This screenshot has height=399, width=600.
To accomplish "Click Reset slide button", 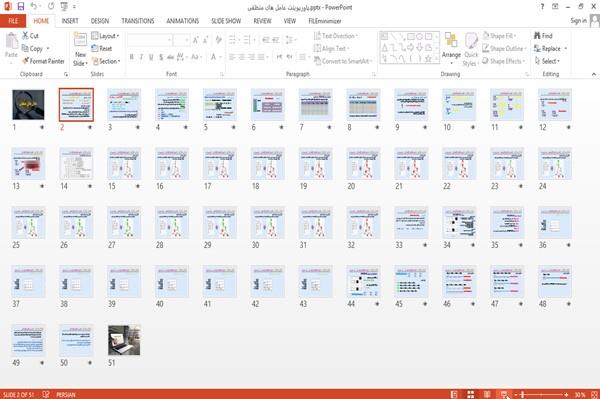I will tap(101, 48).
